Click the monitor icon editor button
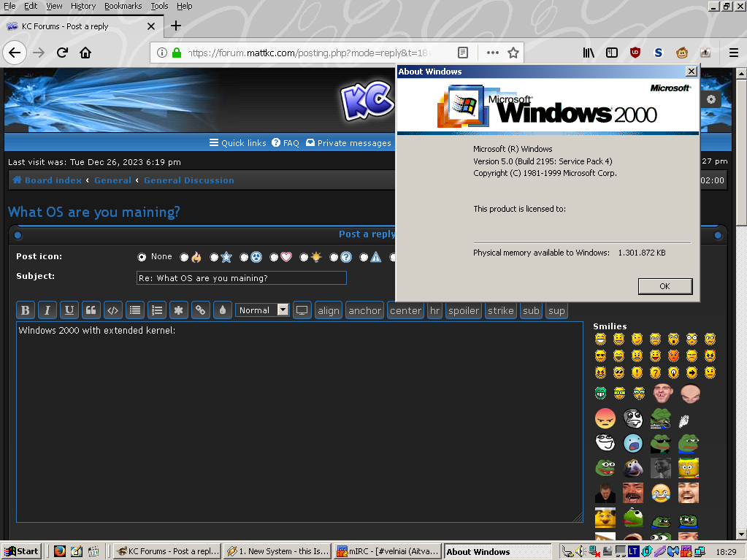This screenshot has width=747, height=560. tap(302, 310)
